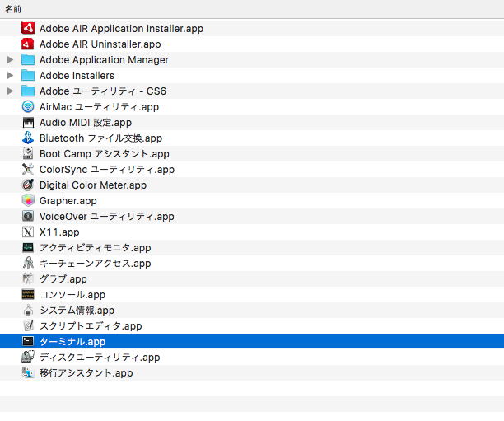This screenshot has height=421, width=504.
Task: Select ディスクユーティリティ.app name
Action: click(100, 358)
